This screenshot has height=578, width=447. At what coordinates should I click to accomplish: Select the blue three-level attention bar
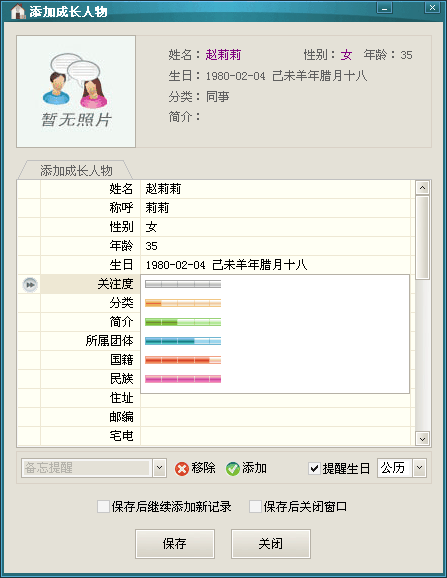(183, 341)
